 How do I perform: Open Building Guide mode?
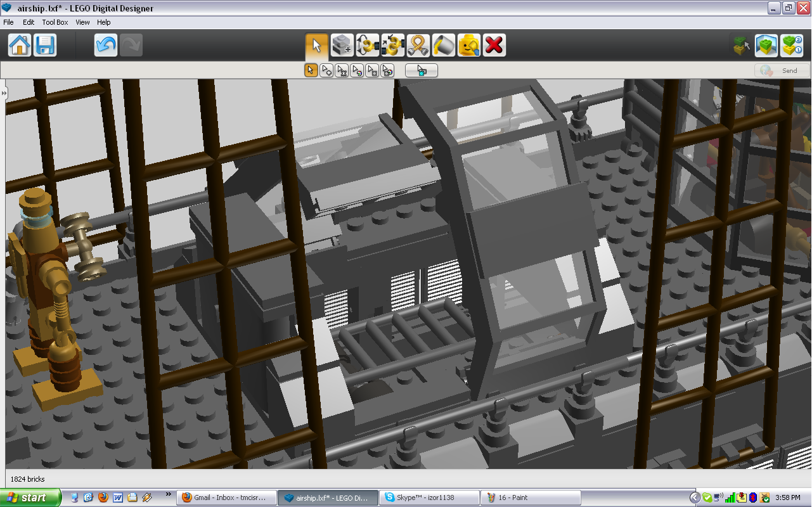click(x=792, y=46)
